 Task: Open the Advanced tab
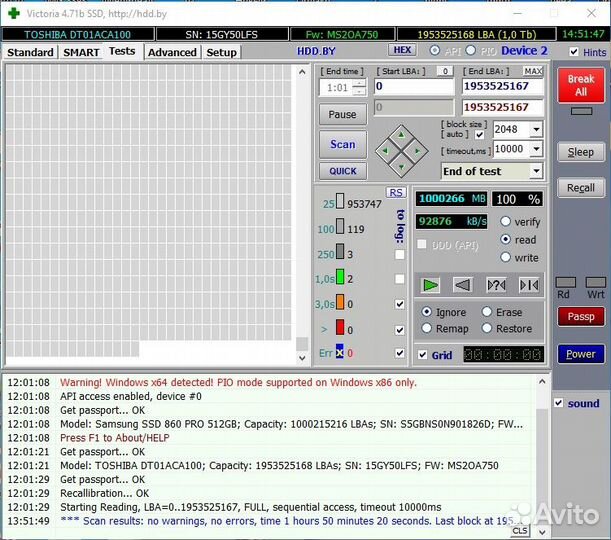click(x=172, y=52)
